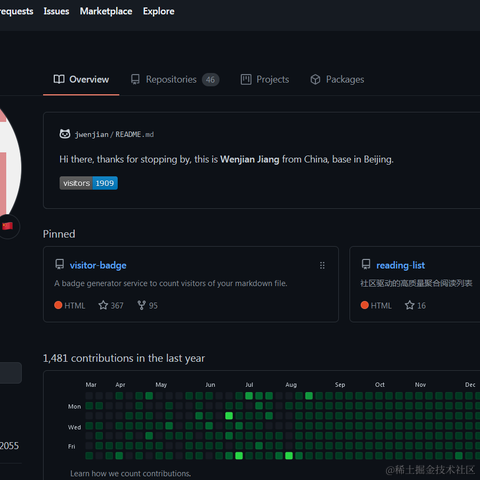Click the drag handle on visitor-badge card

322,265
